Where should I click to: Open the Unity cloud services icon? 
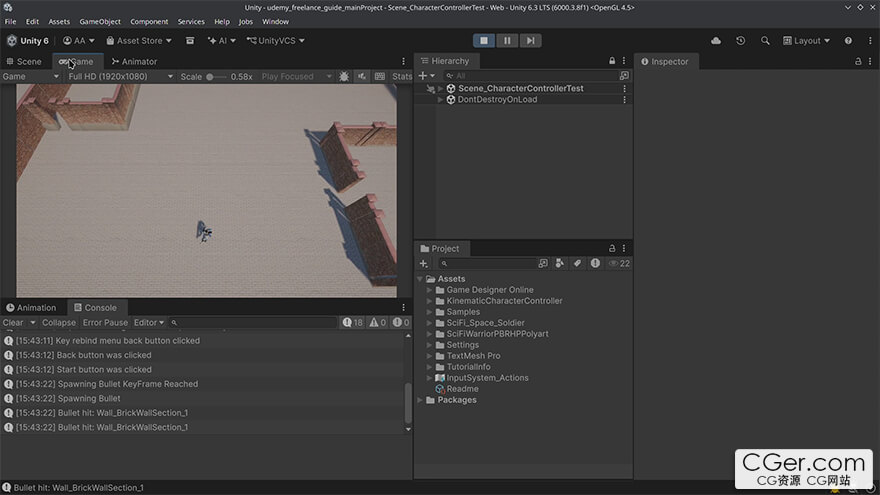(716, 40)
